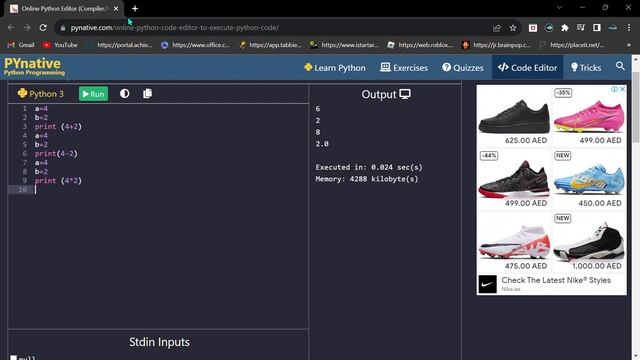Share this page icon in address bar

(x=497, y=28)
